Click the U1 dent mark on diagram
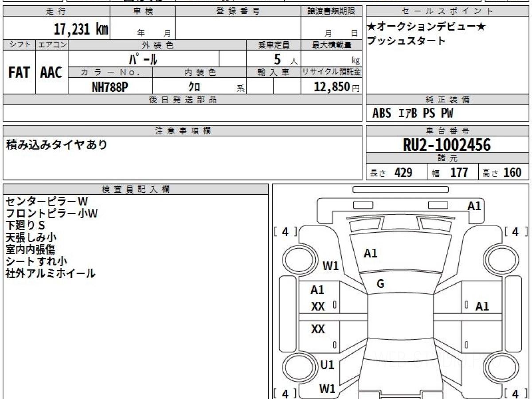The width and height of the screenshot is (532, 399). coord(327,365)
